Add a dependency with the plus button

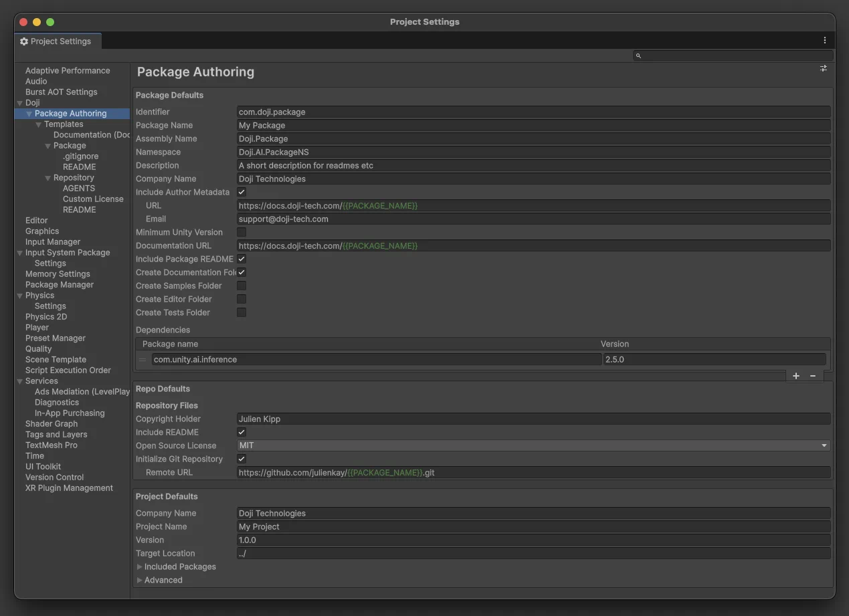point(796,376)
